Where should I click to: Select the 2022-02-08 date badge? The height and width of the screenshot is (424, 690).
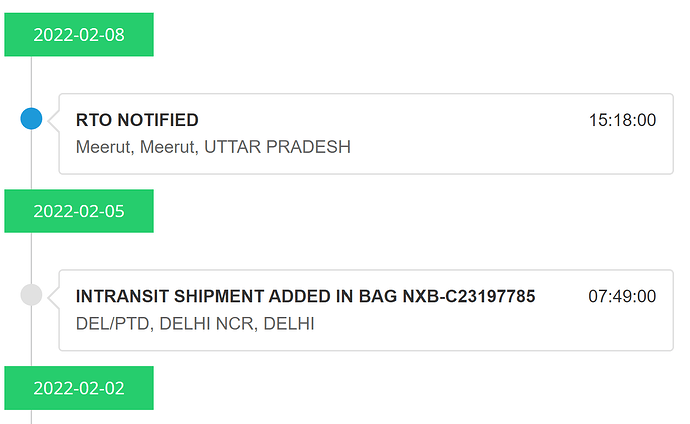coord(79,34)
